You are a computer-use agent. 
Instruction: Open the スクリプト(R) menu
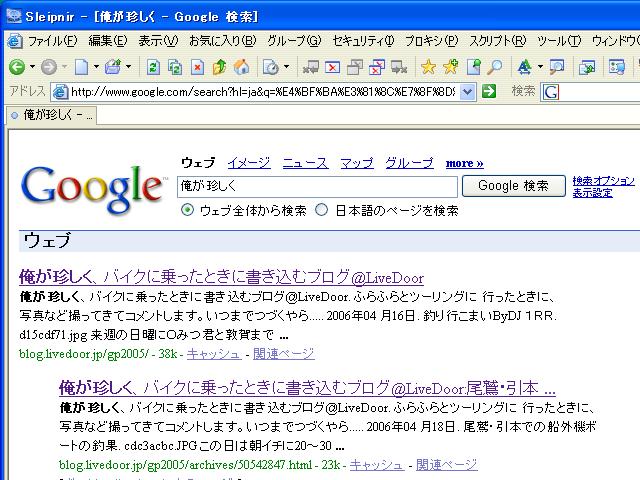pyautogui.click(x=498, y=41)
